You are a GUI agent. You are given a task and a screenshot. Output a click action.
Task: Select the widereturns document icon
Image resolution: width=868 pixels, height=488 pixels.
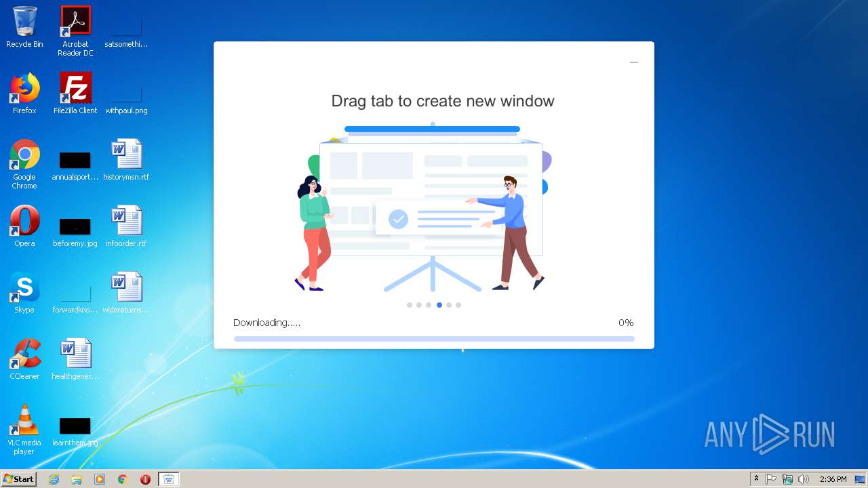[126, 293]
